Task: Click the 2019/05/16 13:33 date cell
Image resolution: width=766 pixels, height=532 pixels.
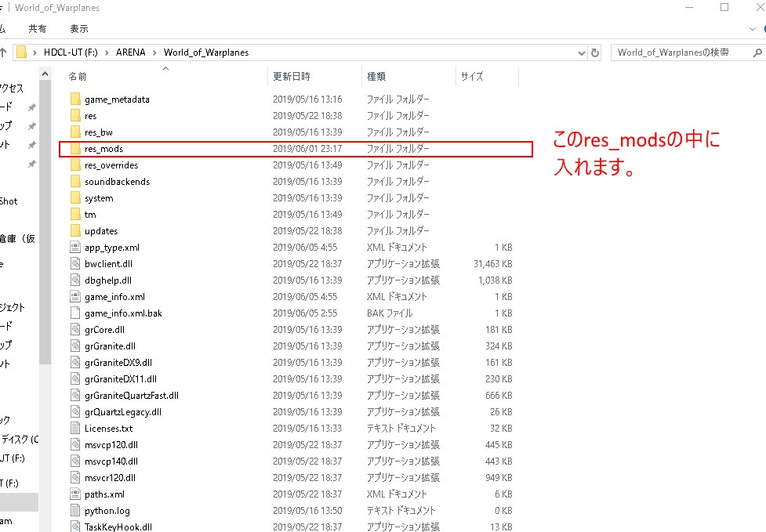Action: [307, 428]
